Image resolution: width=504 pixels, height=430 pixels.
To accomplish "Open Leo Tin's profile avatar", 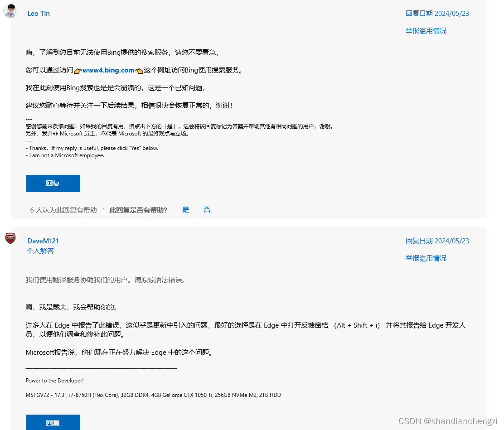I will [x=10, y=11].
